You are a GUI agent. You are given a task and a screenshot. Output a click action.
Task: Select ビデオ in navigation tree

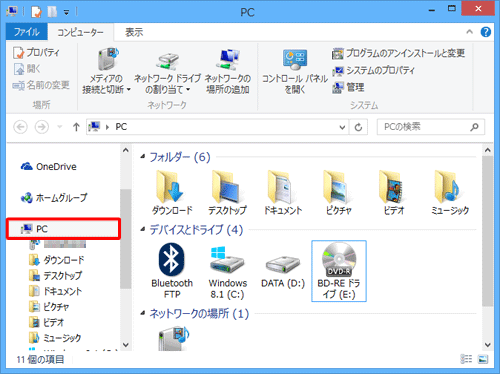[47, 322]
